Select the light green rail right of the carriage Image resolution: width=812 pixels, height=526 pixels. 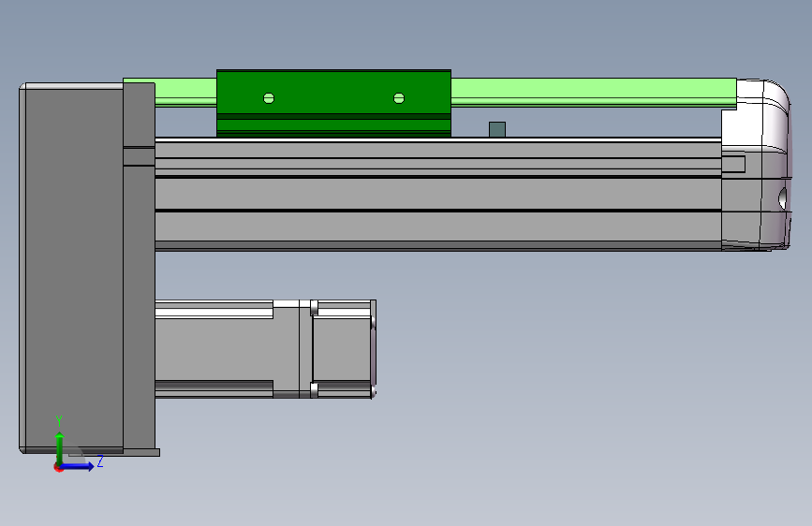pyautogui.click(x=594, y=92)
